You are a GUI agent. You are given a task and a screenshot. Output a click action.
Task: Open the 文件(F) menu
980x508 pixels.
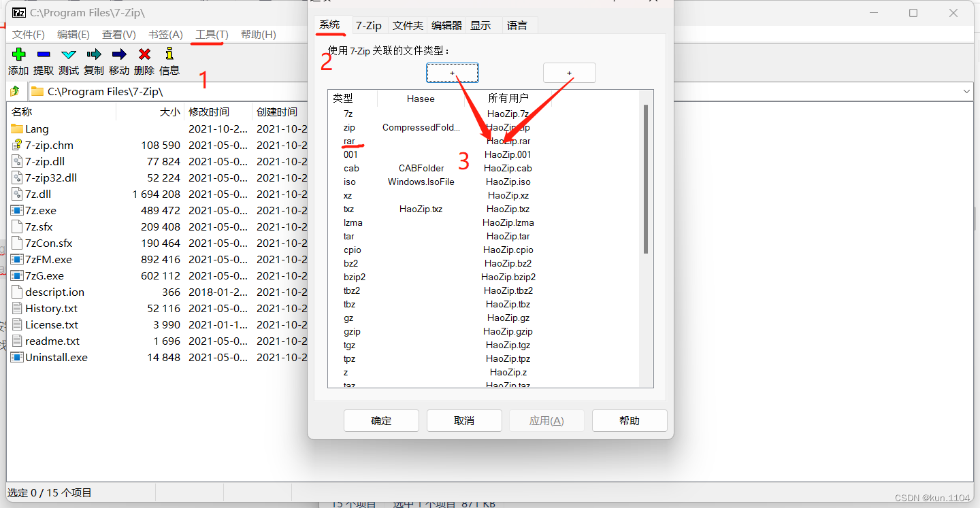point(28,34)
